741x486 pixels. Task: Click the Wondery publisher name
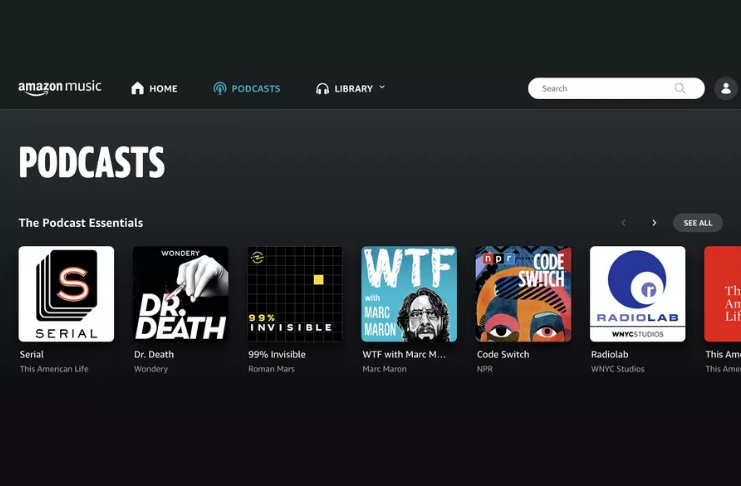pos(151,369)
